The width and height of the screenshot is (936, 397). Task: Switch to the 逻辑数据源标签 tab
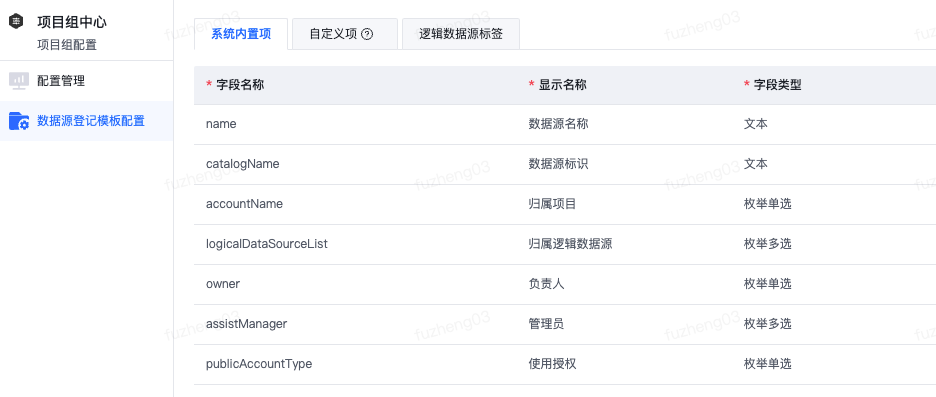click(460, 34)
